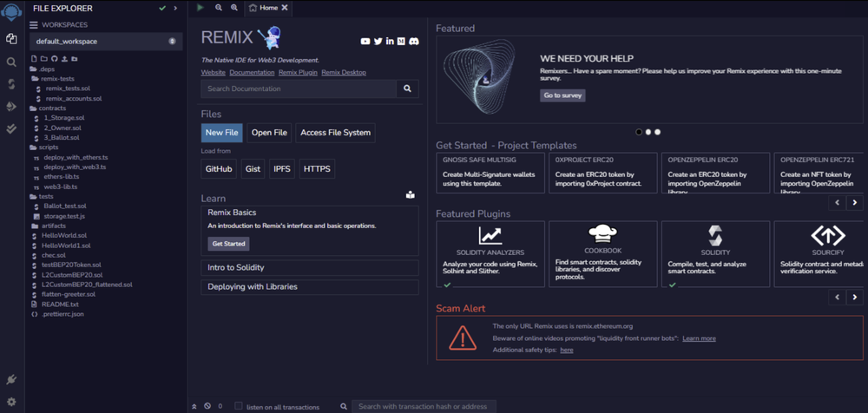Focus the transaction hash search field
The image size is (868, 413).
click(x=424, y=406)
